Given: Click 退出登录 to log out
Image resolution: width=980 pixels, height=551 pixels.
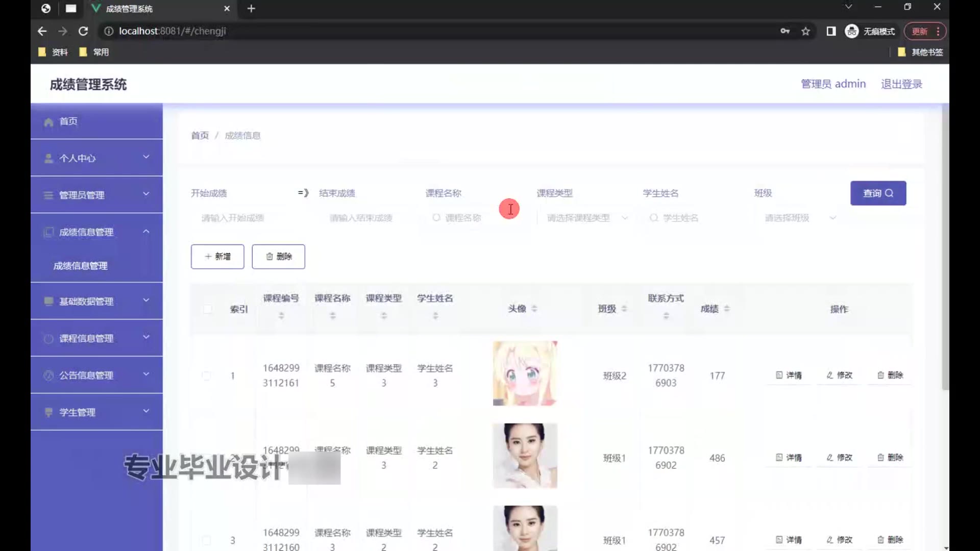Looking at the screenshot, I should pos(901,84).
